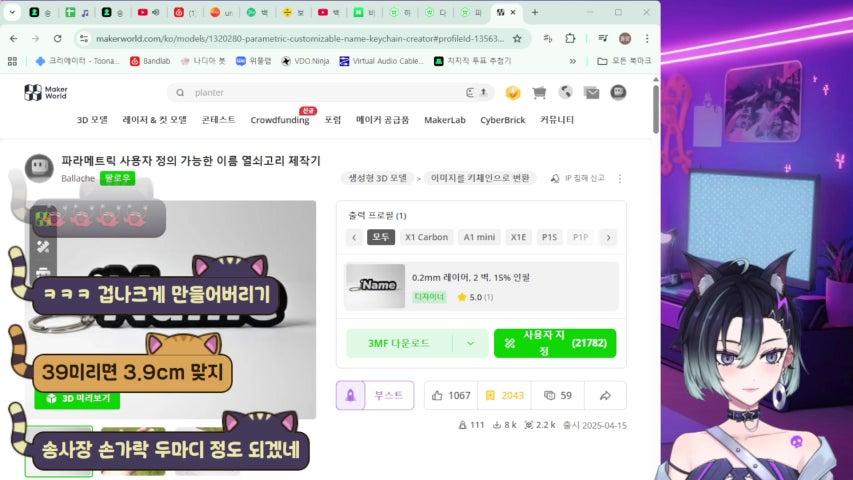Open the 콘테스트 menu
Viewport: 853px width, 480px height.
tap(219, 120)
